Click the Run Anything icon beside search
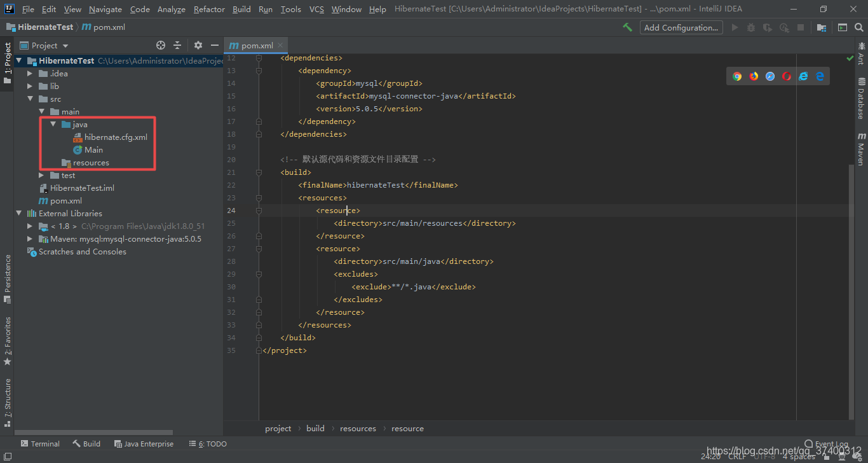The image size is (868, 463). coord(843,27)
